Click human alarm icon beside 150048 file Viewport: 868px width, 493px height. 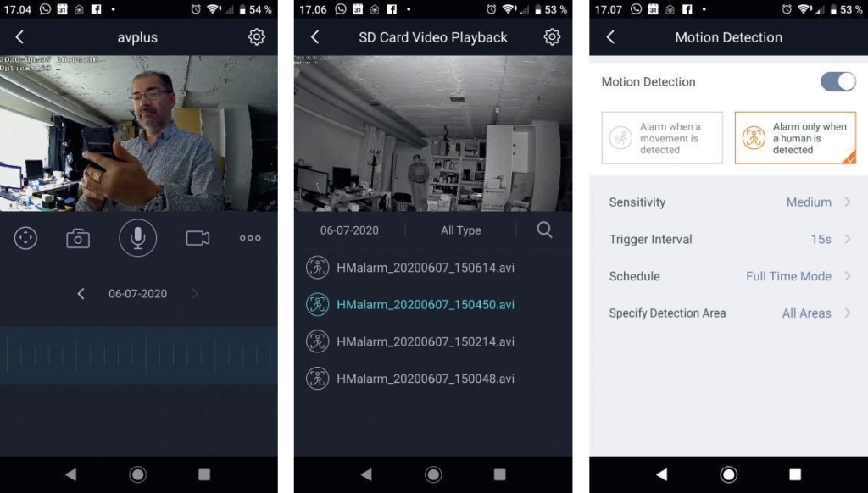coord(318,379)
